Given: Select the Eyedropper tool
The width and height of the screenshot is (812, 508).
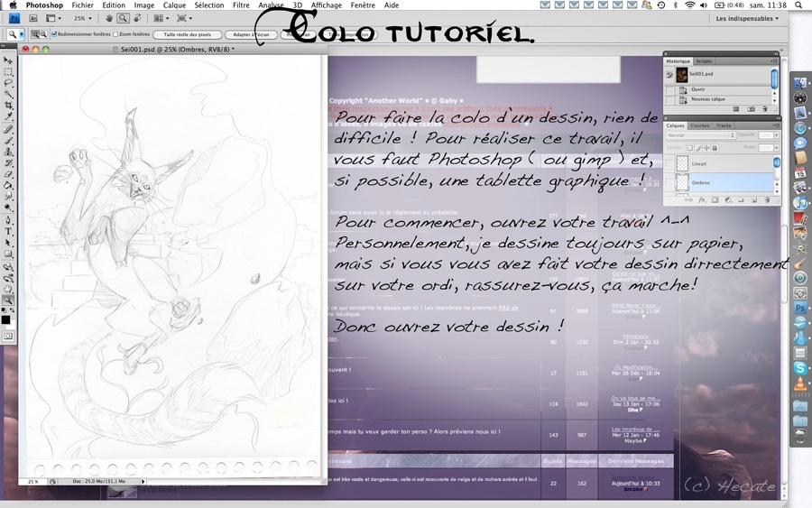Looking at the screenshot, I should [x=8, y=116].
